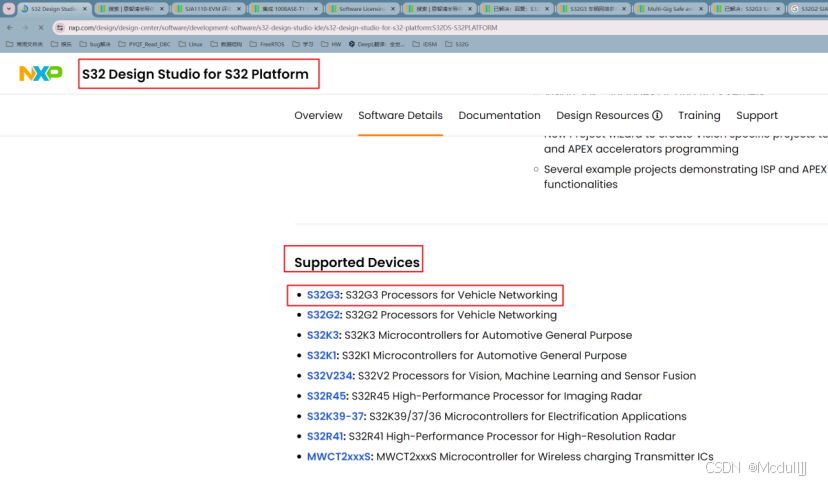This screenshot has width=828, height=483.
Task: Open the 学习 bookmark folder
Action: click(303, 44)
